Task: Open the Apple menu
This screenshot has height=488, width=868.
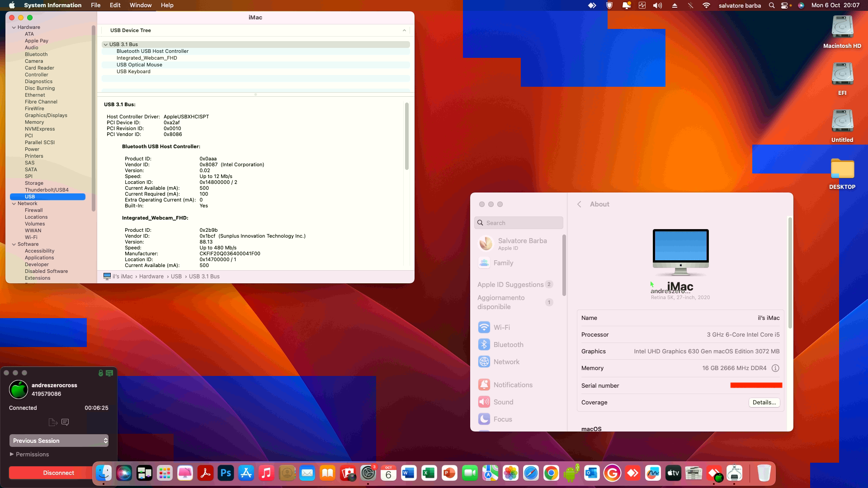Action: pos(12,5)
